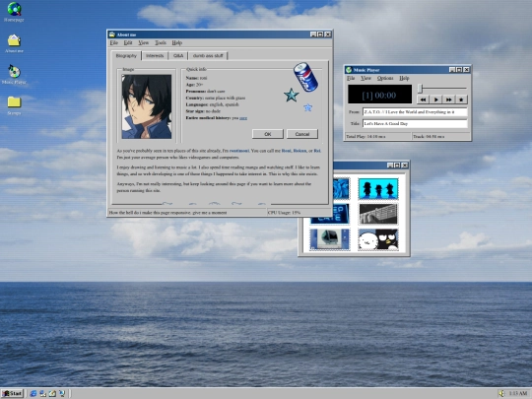Viewport: 532px width, 399px height.
Task: Select the old computer monitor stamp
Action: tap(329, 239)
